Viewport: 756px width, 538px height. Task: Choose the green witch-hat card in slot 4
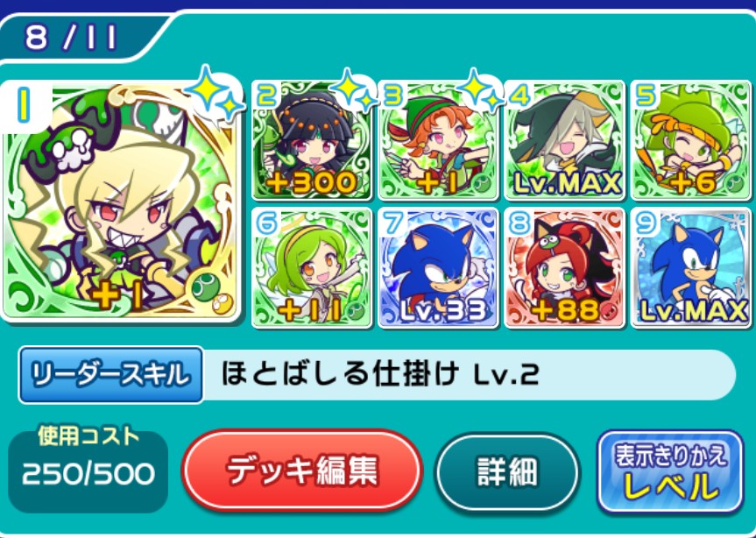tap(564, 140)
